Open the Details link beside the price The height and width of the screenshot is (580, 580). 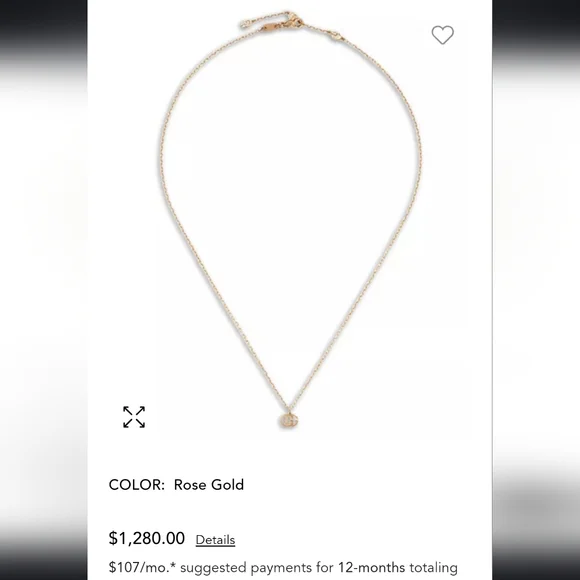[215, 540]
